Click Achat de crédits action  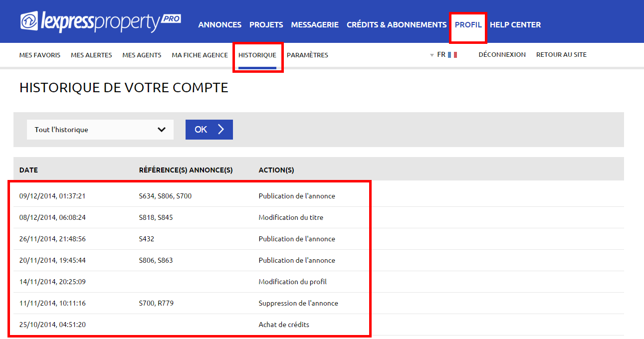284,325
